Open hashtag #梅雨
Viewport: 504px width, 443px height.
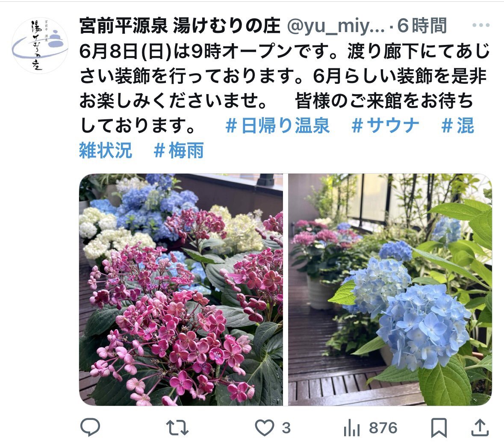tap(178, 150)
